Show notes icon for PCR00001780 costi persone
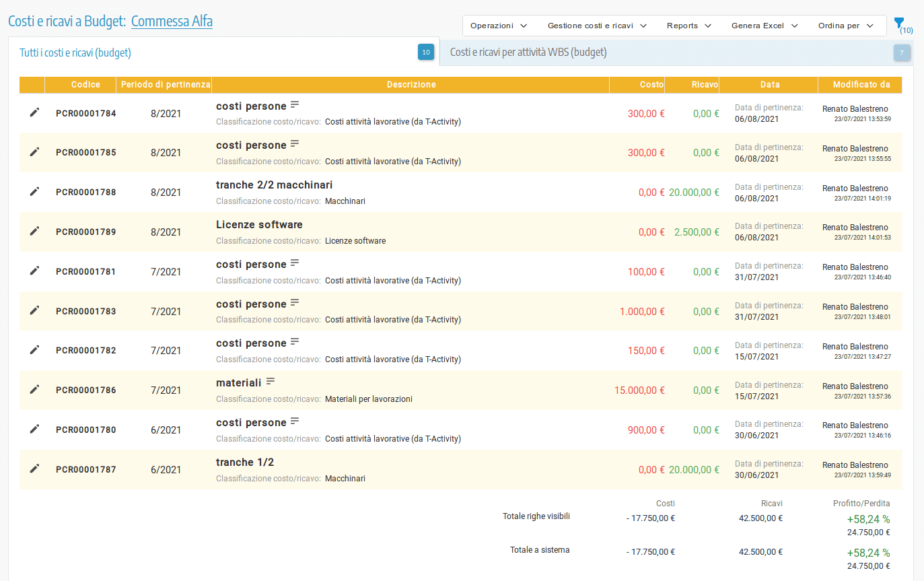The height and width of the screenshot is (581, 924). click(295, 421)
